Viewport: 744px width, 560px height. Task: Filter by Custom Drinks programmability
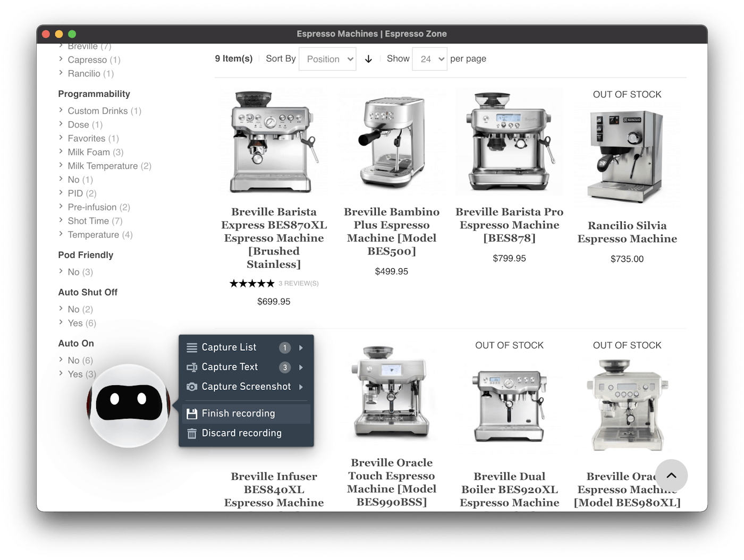[105, 111]
